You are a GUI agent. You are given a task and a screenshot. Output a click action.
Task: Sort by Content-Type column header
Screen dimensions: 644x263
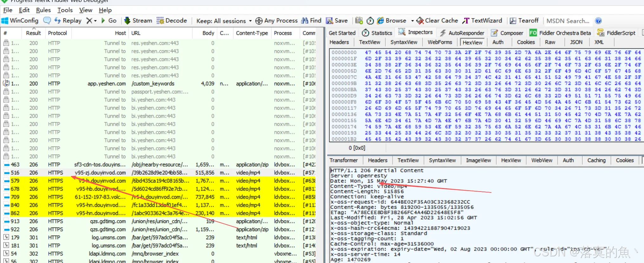[x=252, y=33]
